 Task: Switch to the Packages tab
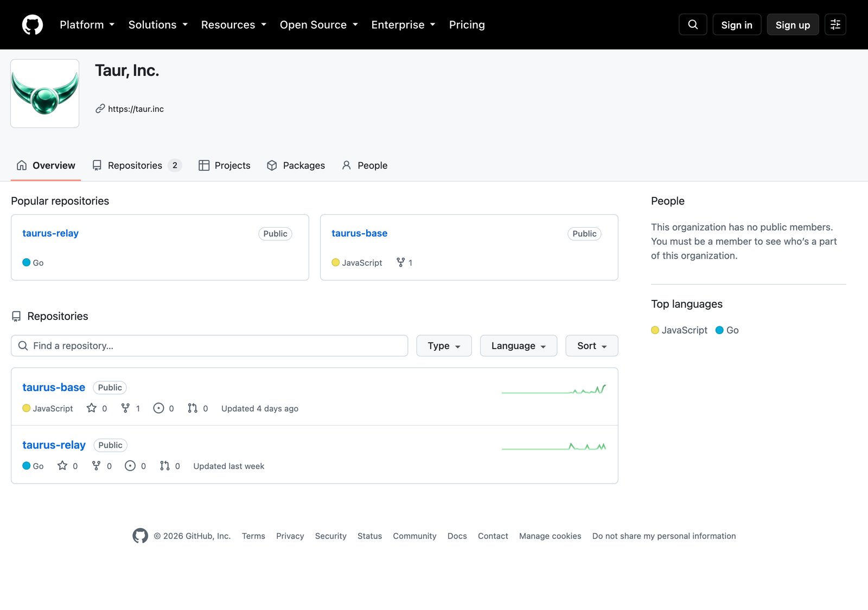tap(296, 165)
